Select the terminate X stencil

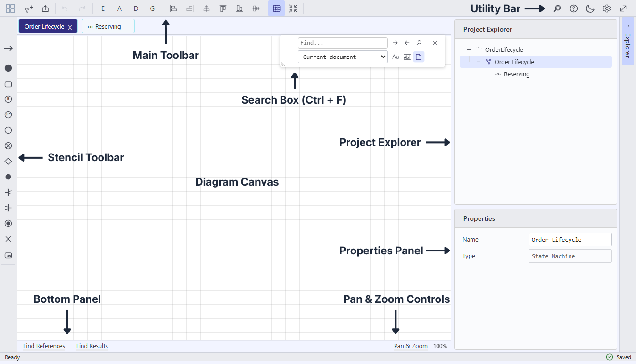point(8,239)
